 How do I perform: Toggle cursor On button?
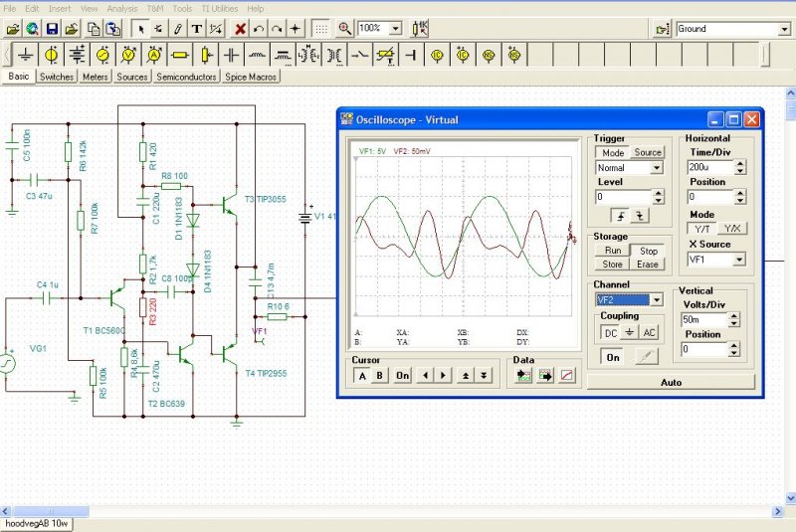click(403, 376)
